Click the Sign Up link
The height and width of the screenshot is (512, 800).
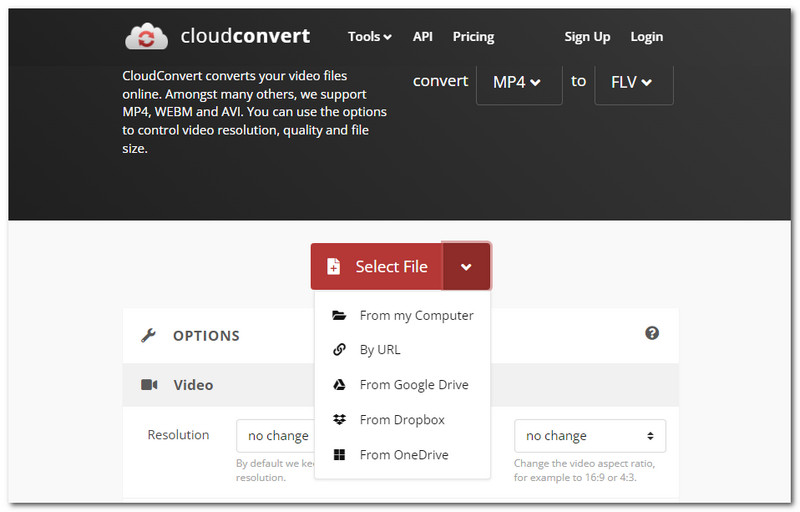(x=587, y=37)
